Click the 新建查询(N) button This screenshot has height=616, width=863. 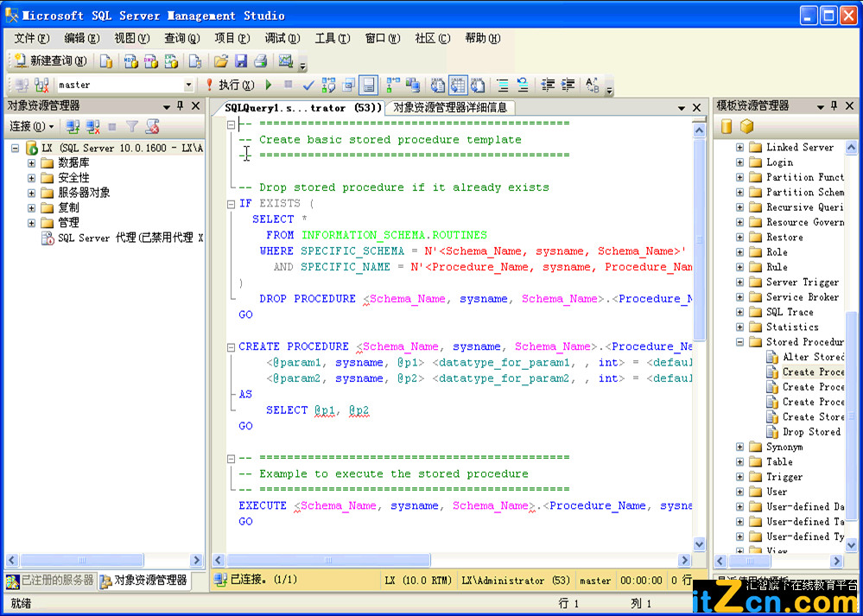51,61
